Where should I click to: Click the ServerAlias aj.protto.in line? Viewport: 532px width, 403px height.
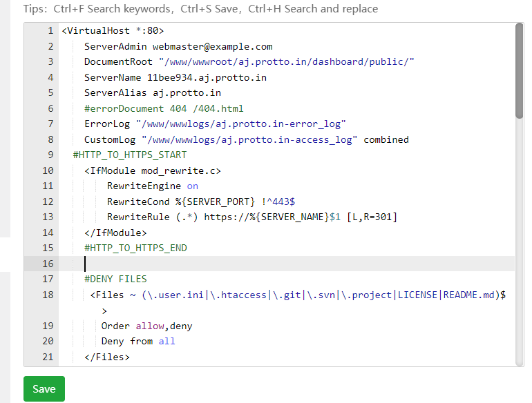(153, 93)
